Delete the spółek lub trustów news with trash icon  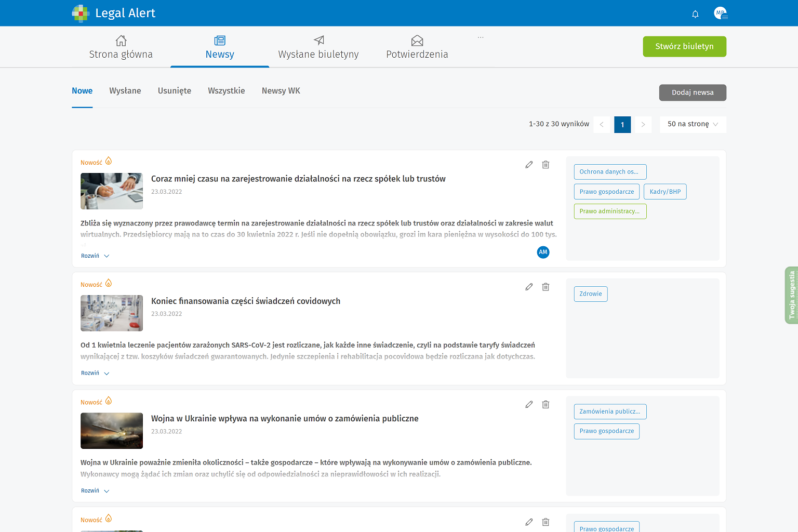(546, 165)
